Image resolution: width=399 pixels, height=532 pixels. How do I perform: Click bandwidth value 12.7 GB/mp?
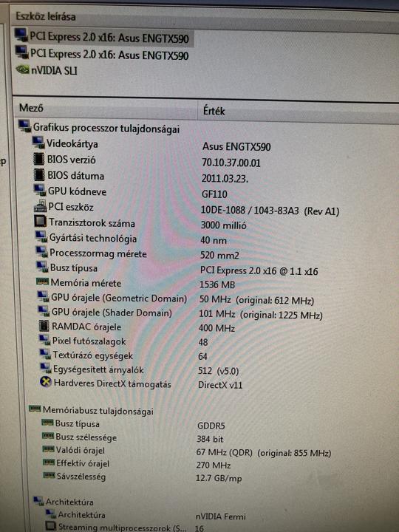click(x=219, y=478)
